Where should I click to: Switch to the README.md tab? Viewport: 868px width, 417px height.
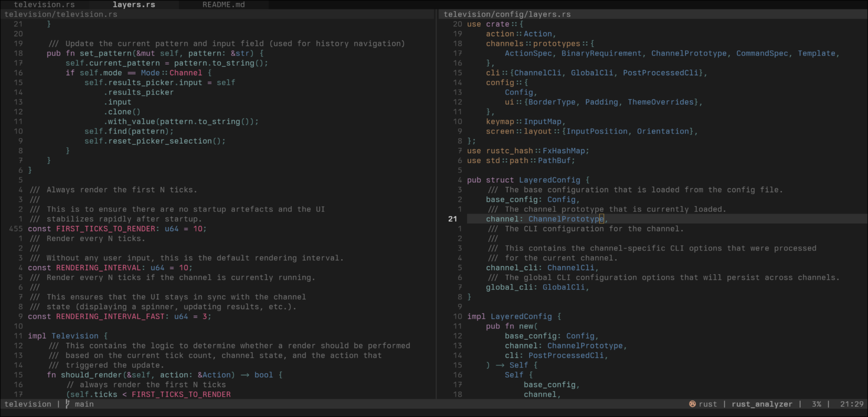[x=223, y=4]
